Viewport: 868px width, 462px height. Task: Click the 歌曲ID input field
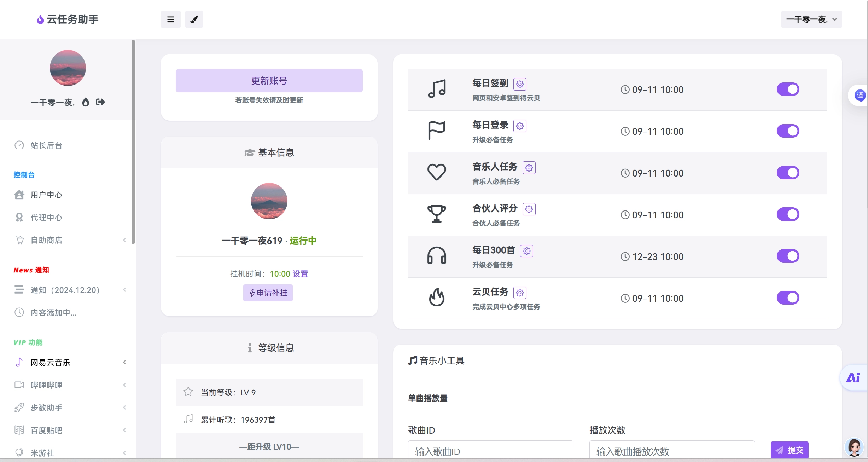coord(490,451)
